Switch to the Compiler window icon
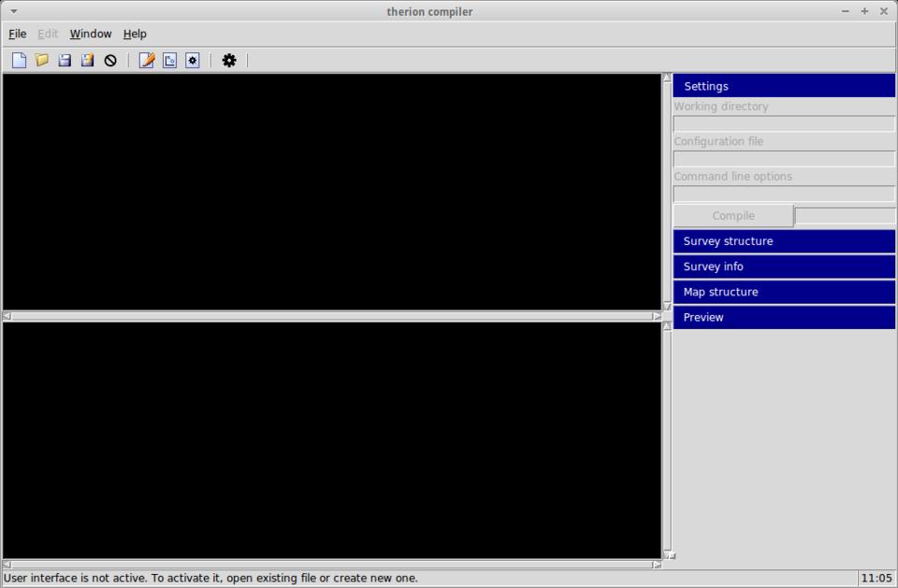 tap(192, 61)
